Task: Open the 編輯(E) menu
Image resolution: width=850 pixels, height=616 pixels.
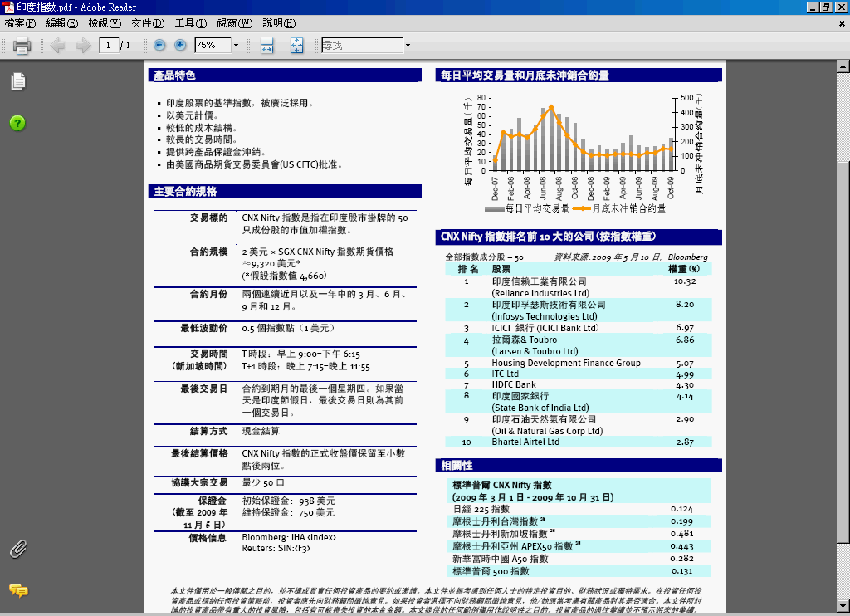Action: click(x=61, y=23)
